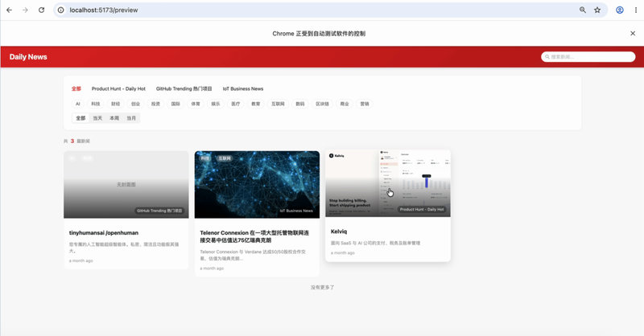Screen dimensions: 644x336
Task: Click the Kelviq article title
Action: click(339, 232)
